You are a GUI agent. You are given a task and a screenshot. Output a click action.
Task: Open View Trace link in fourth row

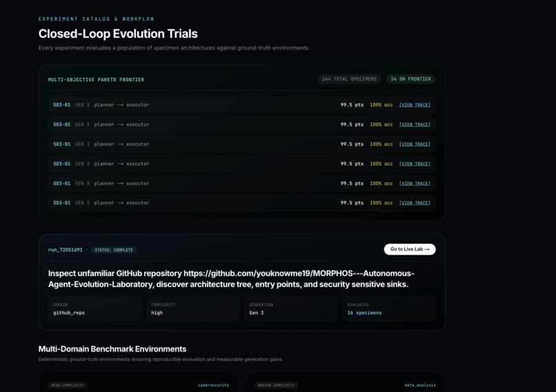tap(415, 164)
